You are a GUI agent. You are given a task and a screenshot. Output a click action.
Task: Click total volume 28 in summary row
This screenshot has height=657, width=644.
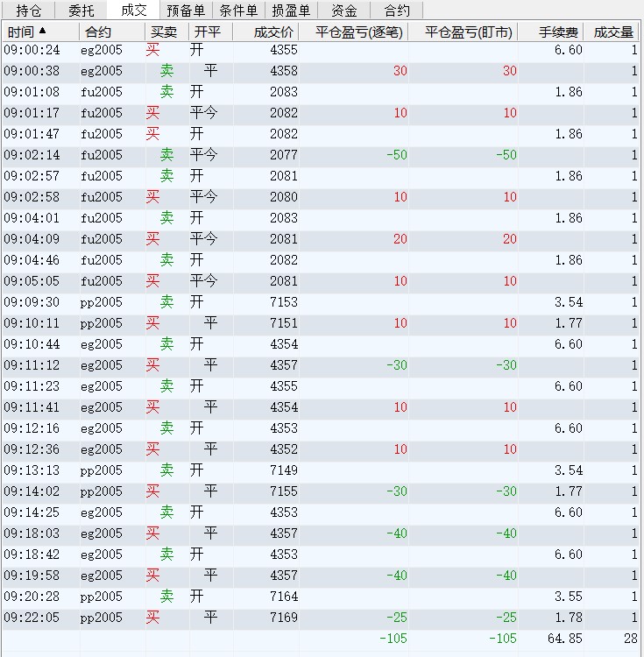tap(630, 639)
